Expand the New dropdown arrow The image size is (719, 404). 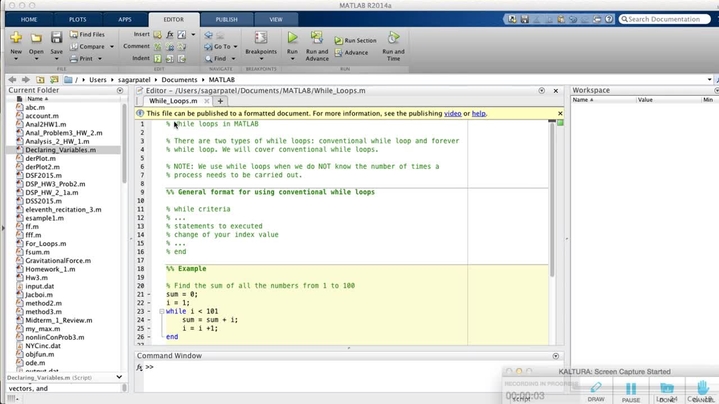(16, 59)
